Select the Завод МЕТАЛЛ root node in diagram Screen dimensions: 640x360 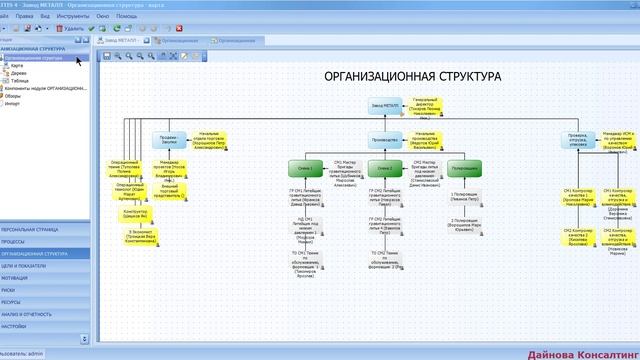point(384,106)
